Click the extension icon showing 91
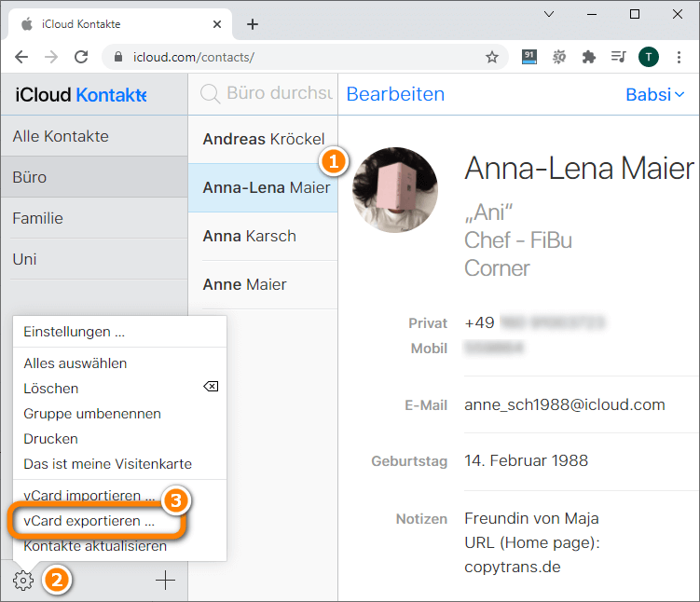This screenshot has height=602, width=700. 529,57
